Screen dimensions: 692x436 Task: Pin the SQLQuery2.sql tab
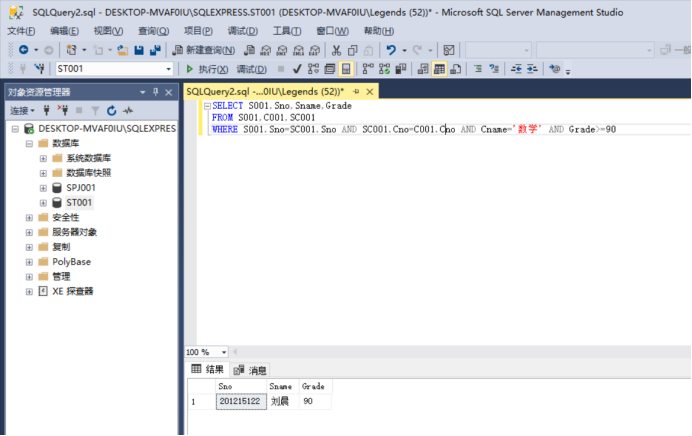[356, 92]
